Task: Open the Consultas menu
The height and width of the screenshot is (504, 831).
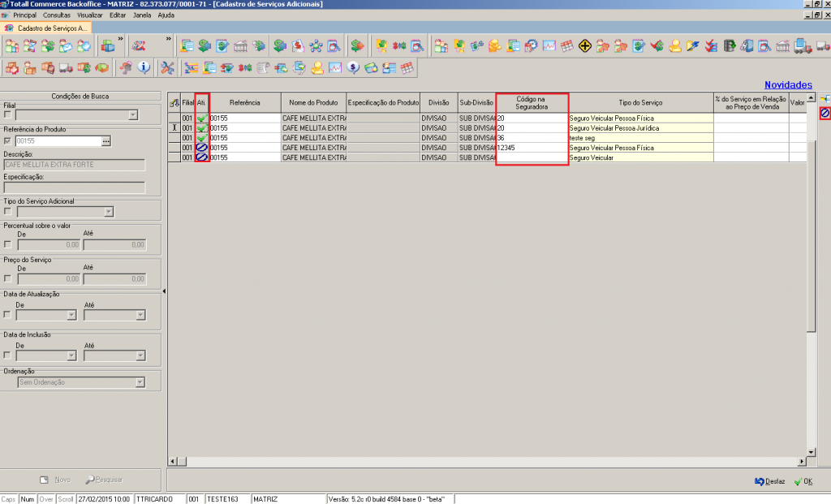Action: tap(56, 15)
